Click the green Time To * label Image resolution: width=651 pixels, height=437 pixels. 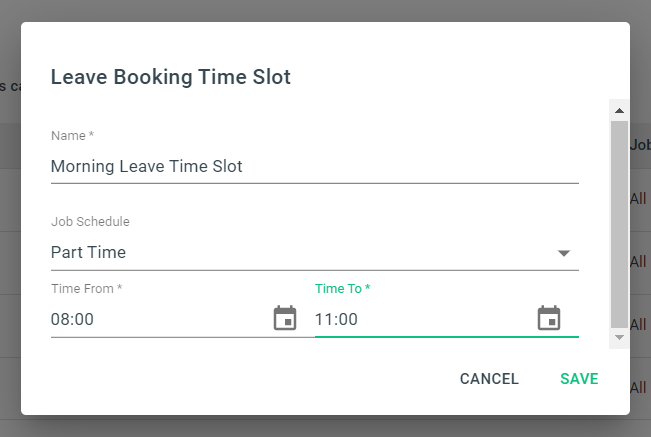point(343,288)
